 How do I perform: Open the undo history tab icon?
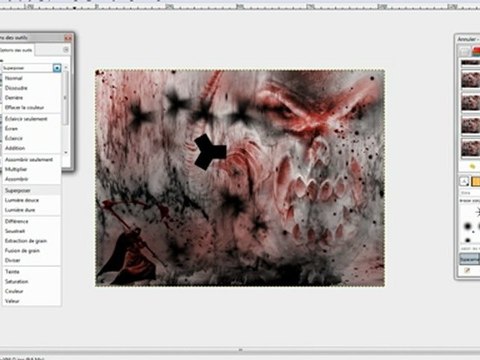tap(476, 52)
